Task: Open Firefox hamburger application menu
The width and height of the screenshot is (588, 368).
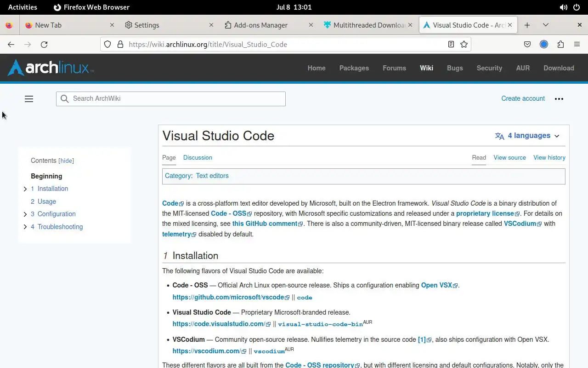Action: pyautogui.click(x=577, y=45)
